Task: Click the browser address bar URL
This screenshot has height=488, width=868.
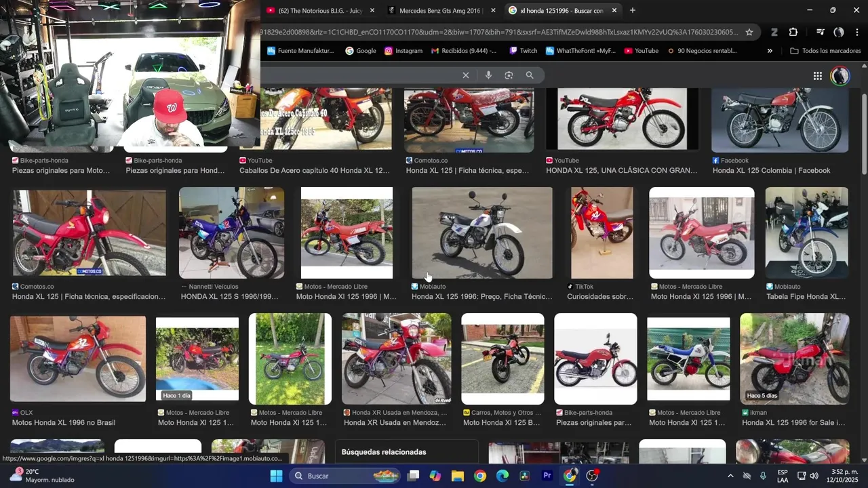Action: (x=500, y=32)
